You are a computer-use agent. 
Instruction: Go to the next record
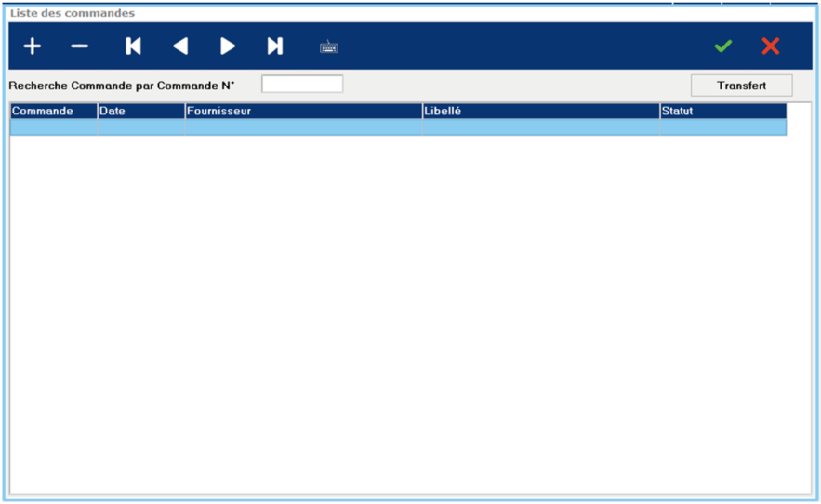(227, 46)
